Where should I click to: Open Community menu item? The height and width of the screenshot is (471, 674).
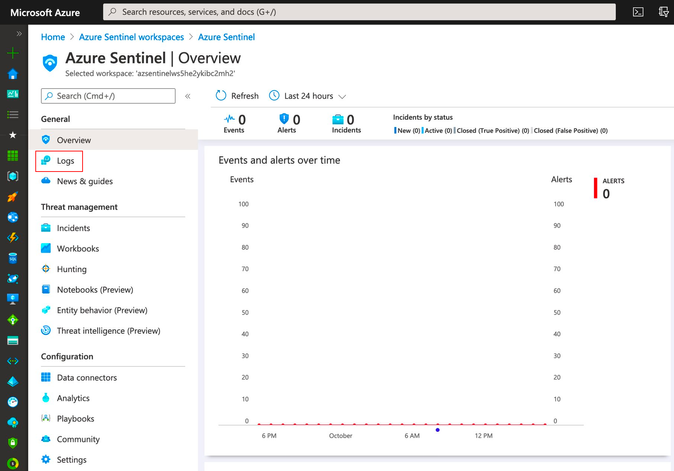coord(78,439)
